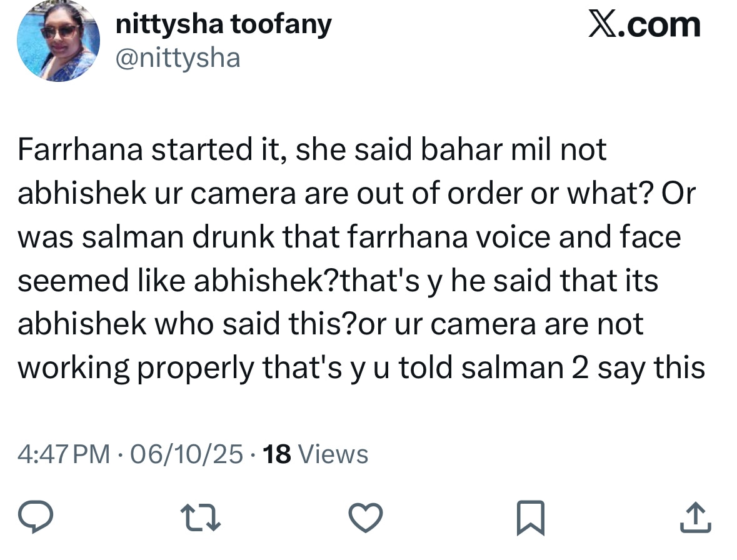Click the last line starting "working properly"

(361, 369)
